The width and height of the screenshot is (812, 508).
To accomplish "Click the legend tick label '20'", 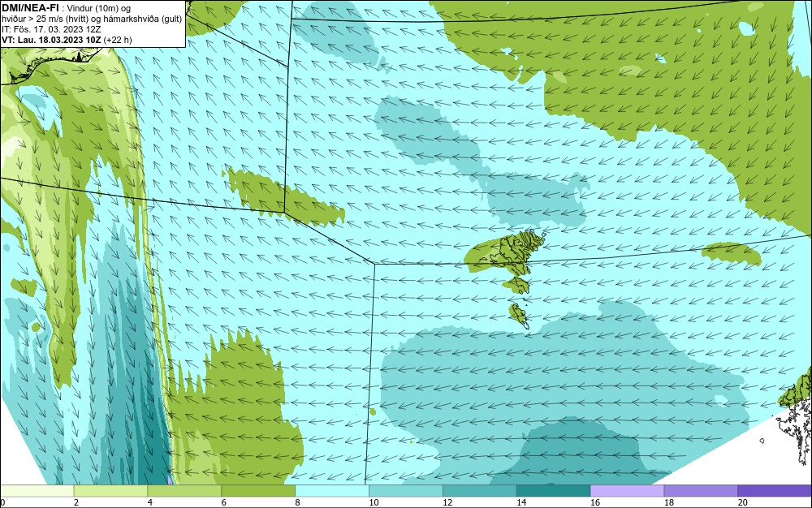I will [x=743, y=502].
